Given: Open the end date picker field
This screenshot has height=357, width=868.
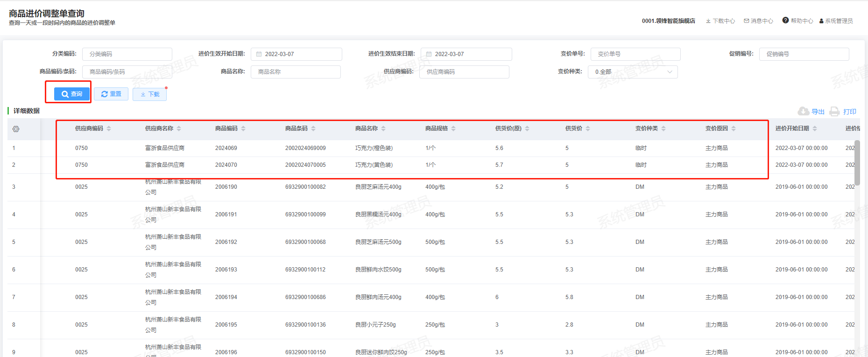Looking at the screenshot, I should tap(466, 54).
